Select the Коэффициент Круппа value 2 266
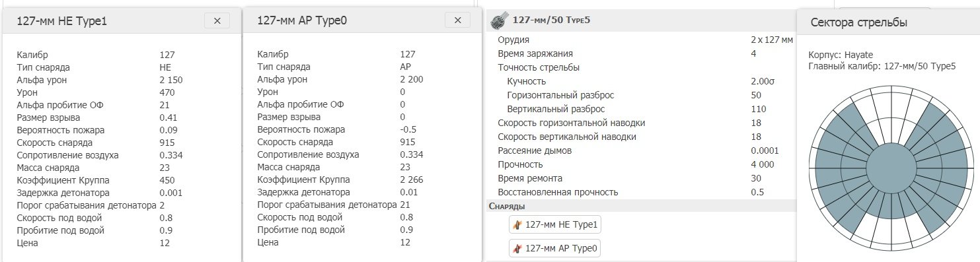The height and width of the screenshot is (262, 980). coord(412,180)
